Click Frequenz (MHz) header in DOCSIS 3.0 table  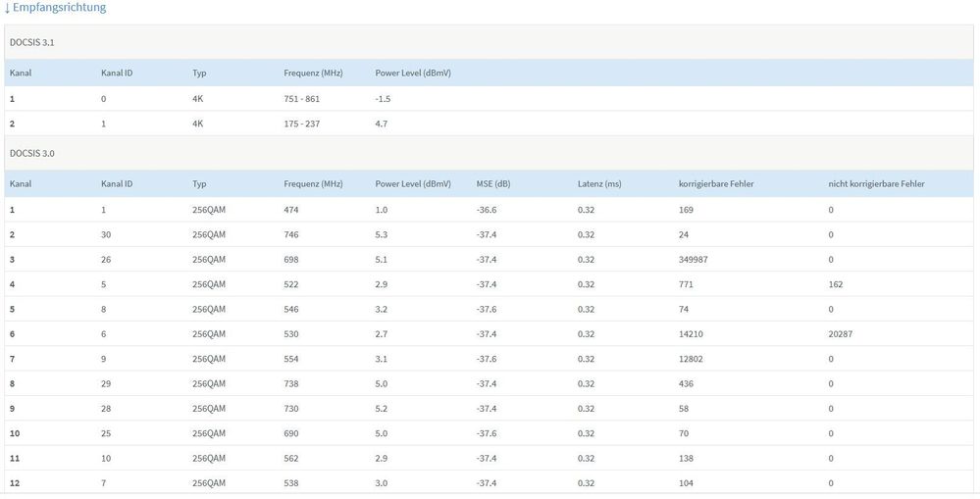(x=313, y=183)
